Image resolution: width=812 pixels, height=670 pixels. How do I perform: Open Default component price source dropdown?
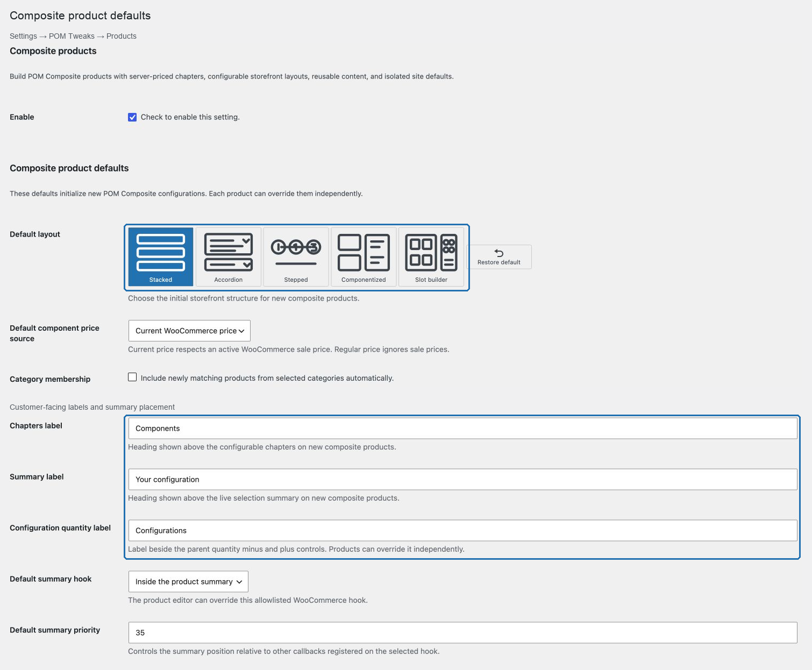(189, 331)
